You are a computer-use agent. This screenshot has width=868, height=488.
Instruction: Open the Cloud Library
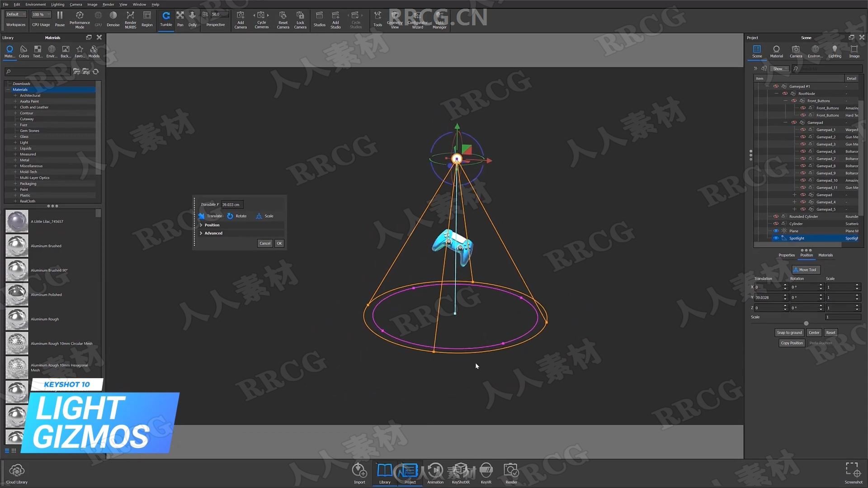(x=17, y=474)
